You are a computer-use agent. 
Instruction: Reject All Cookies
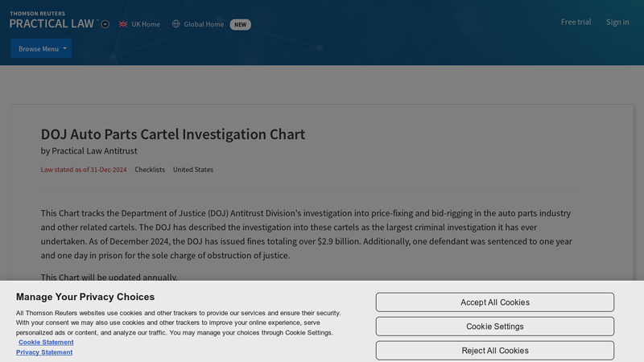tap(495, 351)
